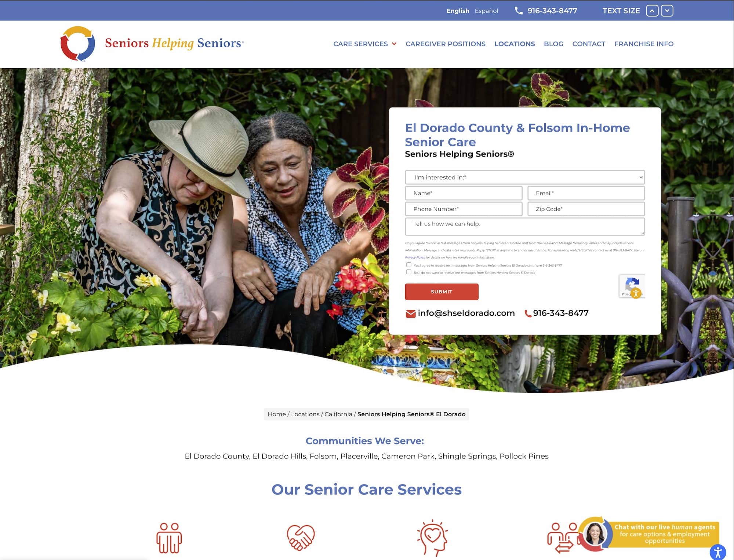734x560 pixels.
Task: Go to Caregiver Positions page
Action: 445,44
